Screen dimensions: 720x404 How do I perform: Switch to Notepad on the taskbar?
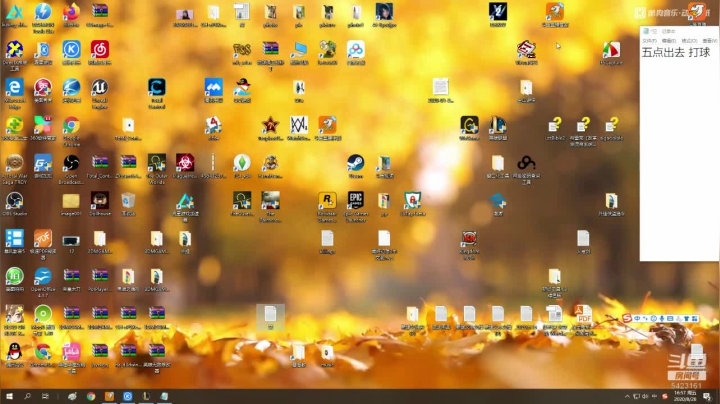click(x=164, y=396)
